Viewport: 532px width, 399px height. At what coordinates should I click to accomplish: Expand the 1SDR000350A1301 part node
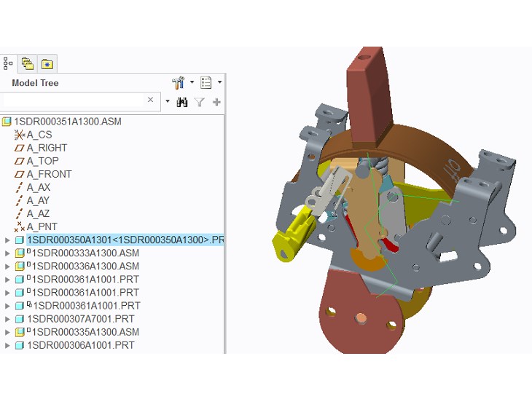(x=7, y=240)
